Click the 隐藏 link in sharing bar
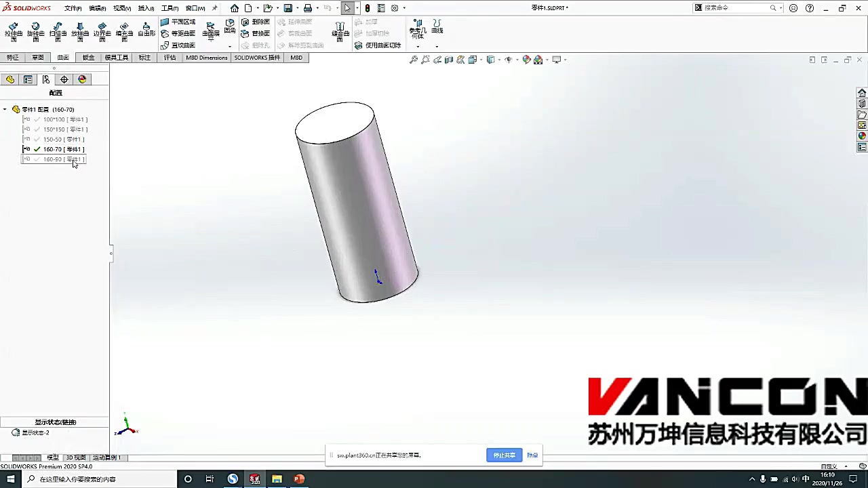The width and height of the screenshot is (868, 488). click(x=532, y=455)
